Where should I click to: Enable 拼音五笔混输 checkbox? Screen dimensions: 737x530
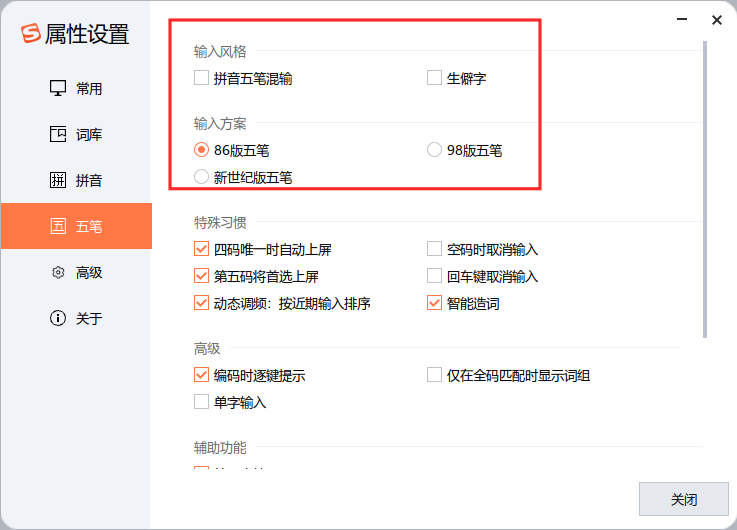pos(201,78)
